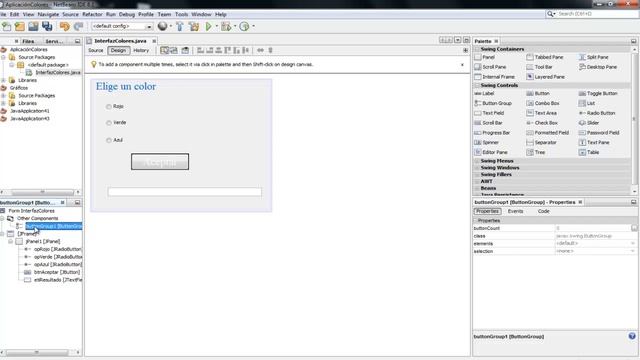Open the Tools menu
The image size is (640, 360).
(x=181, y=14)
